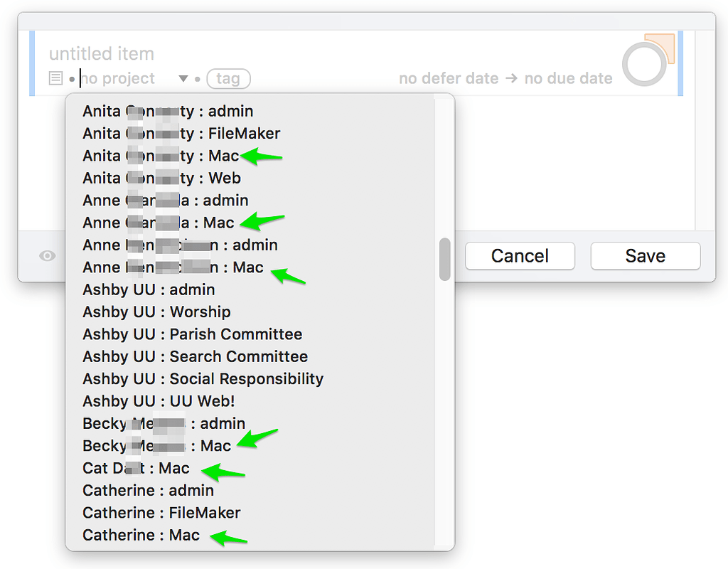Viewport: 728px width, 569px height.
Task: Open the project dropdown disclosure triangle
Action: coord(183,78)
